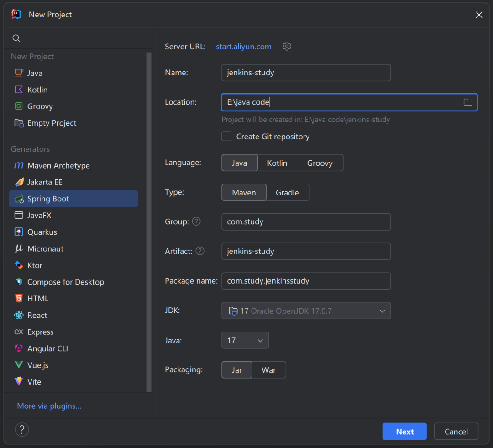Enable Create Git repository checkbox

pyautogui.click(x=226, y=137)
